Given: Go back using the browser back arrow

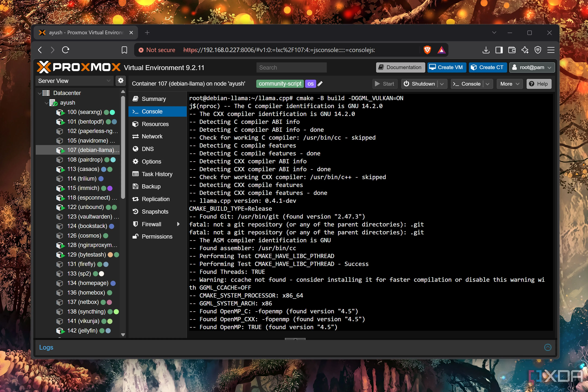Looking at the screenshot, I should tap(40, 50).
